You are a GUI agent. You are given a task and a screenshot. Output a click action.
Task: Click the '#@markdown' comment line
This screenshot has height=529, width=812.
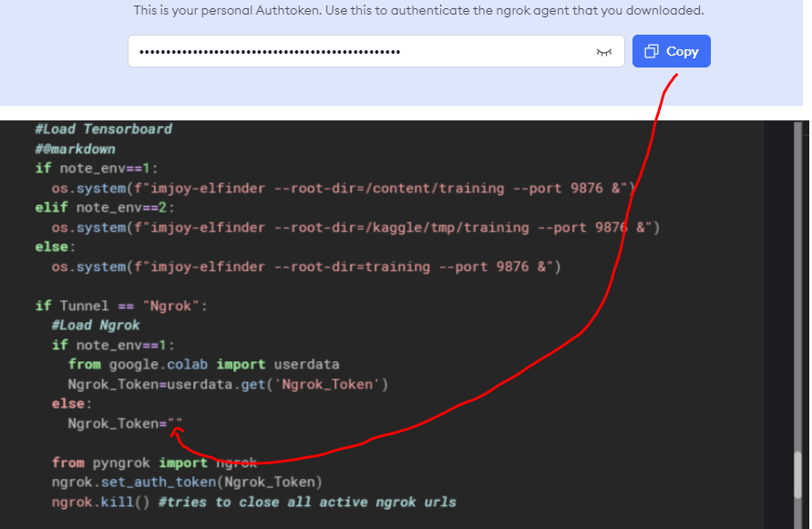(x=75, y=149)
